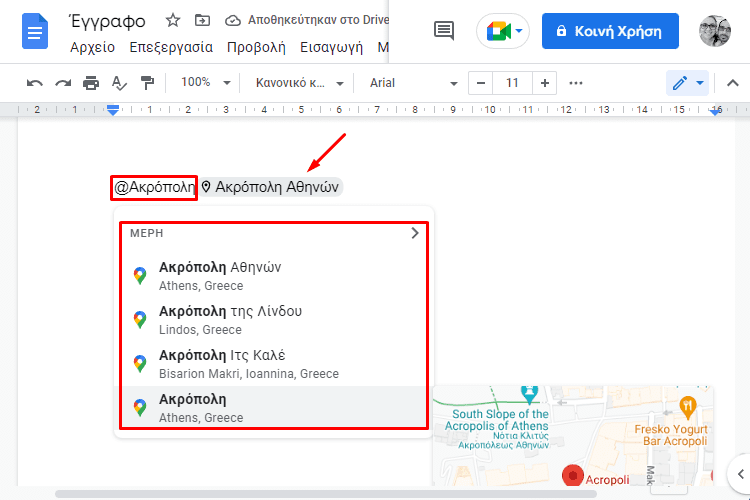Screen dimensions: 750x500
Task: Check cloud save status icon
Action: pos(233,21)
